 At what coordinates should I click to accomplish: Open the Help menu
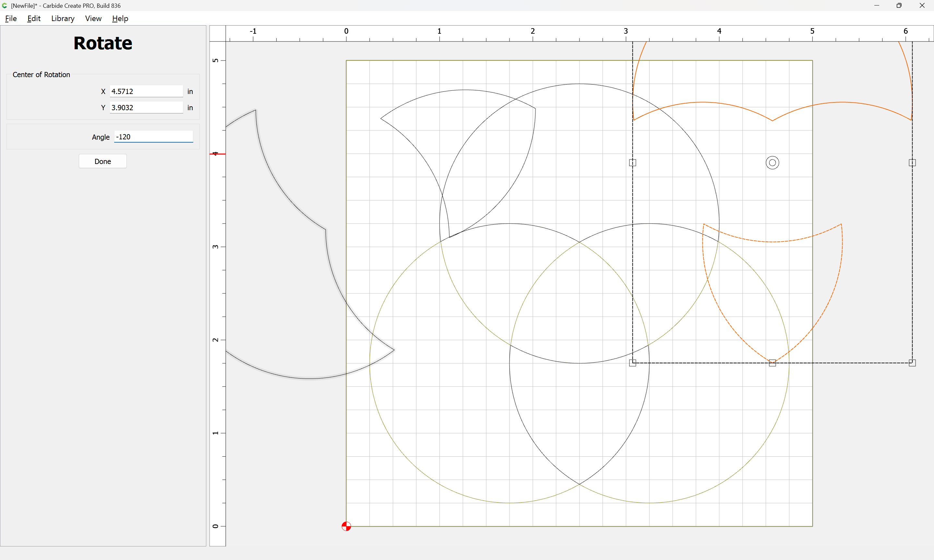pyautogui.click(x=120, y=18)
